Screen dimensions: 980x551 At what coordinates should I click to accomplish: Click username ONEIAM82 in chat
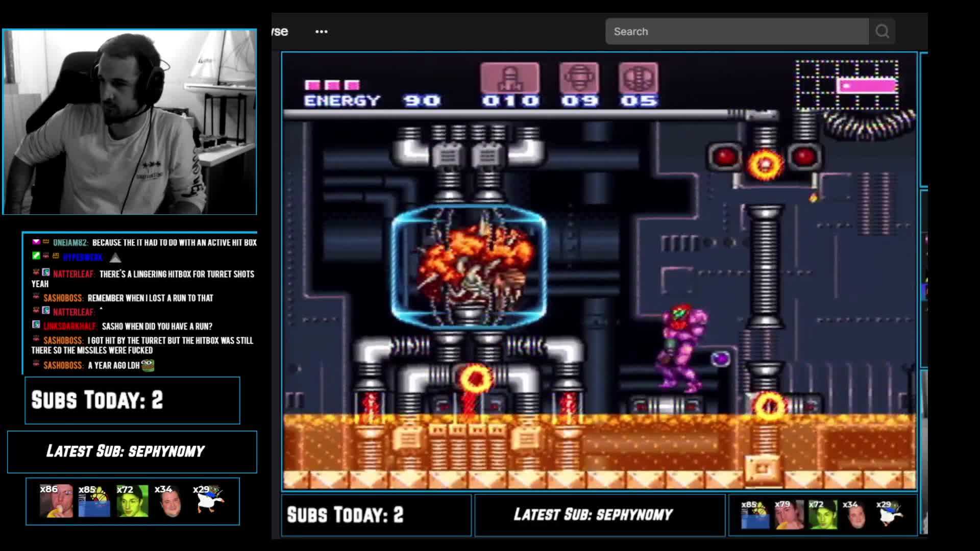pyautogui.click(x=70, y=242)
